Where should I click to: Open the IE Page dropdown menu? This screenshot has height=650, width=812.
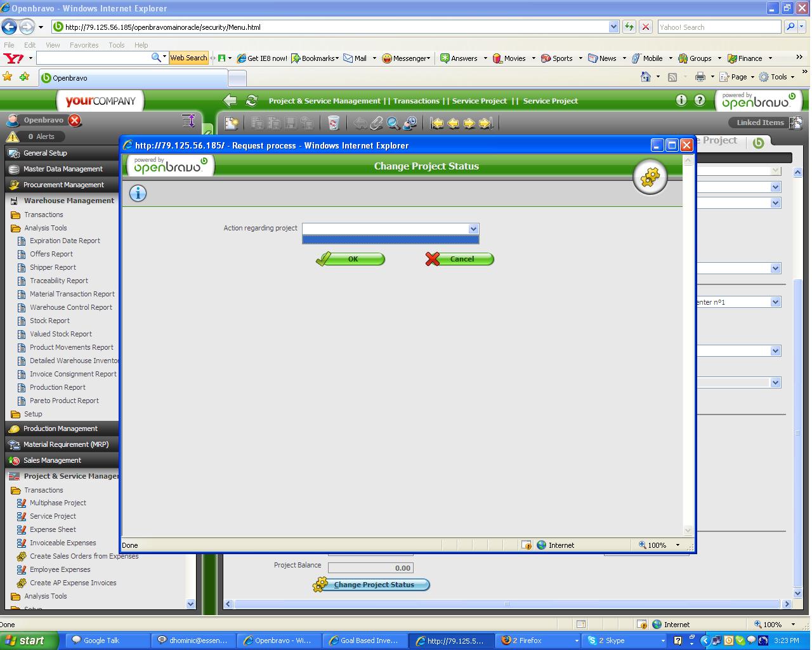pos(738,77)
